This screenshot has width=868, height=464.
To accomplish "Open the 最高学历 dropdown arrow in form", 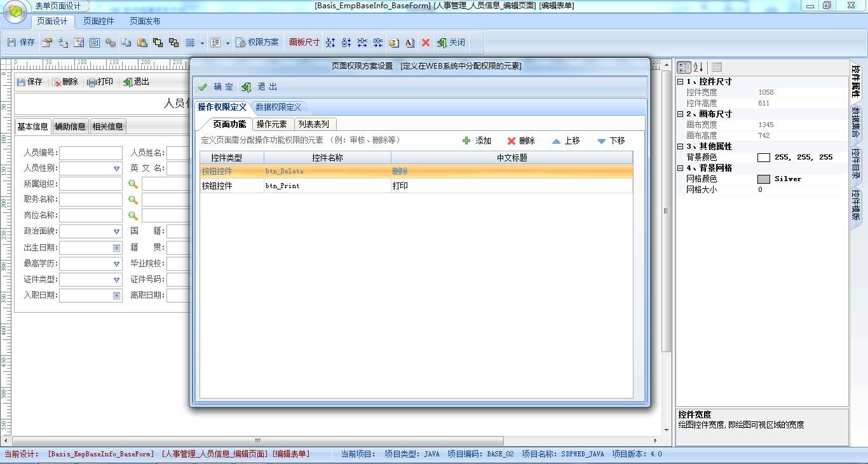I will coord(117,264).
